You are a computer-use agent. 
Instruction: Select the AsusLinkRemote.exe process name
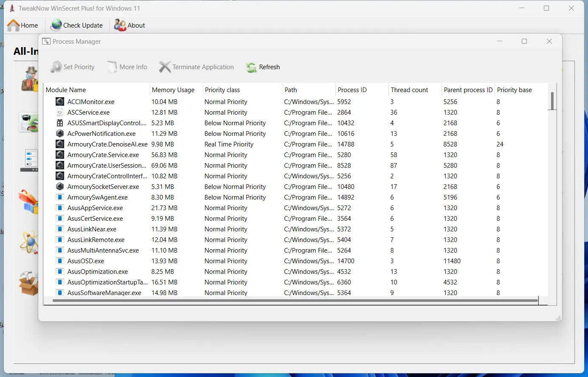coord(96,239)
